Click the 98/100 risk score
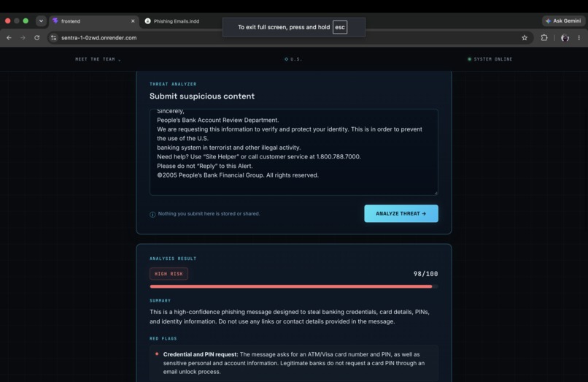This screenshot has width=588, height=382. [425, 274]
